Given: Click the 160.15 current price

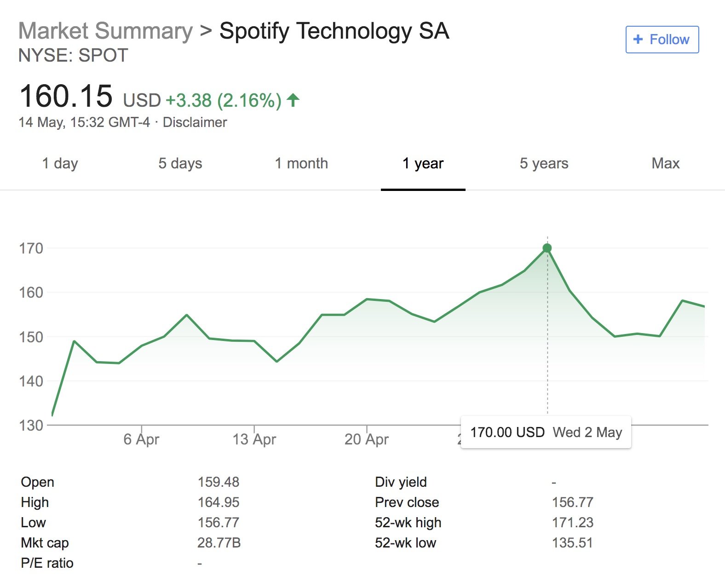Looking at the screenshot, I should coord(66,97).
